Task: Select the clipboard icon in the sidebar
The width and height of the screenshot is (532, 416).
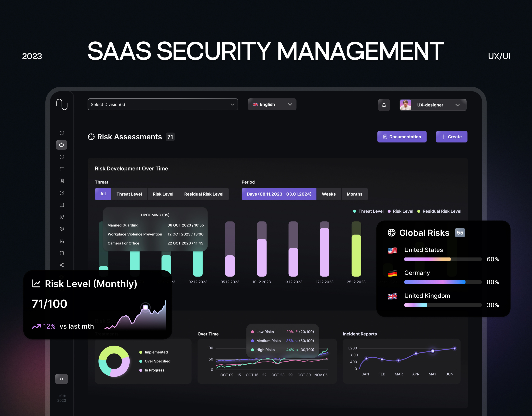Action: click(x=62, y=253)
